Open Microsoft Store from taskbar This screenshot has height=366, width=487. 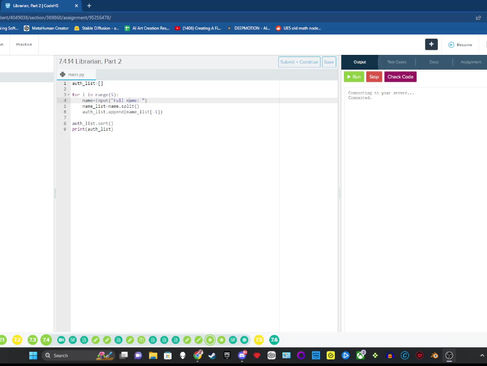pyautogui.click(x=168, y=356)
